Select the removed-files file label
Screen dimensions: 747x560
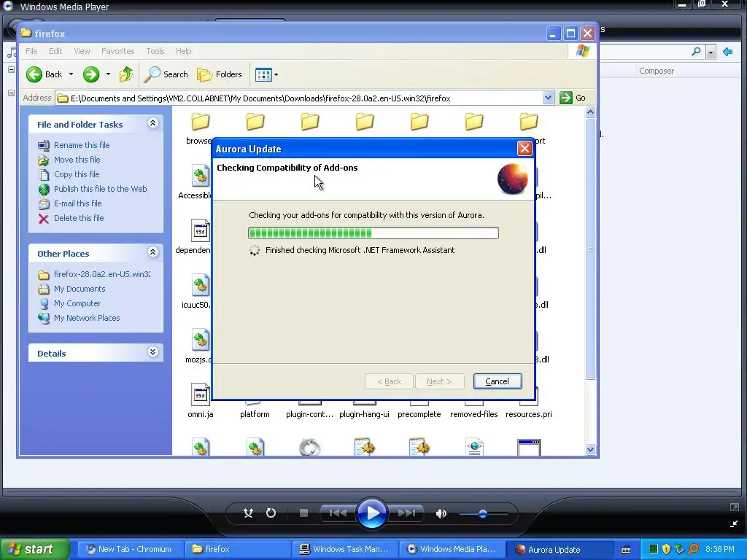point(474,414)
